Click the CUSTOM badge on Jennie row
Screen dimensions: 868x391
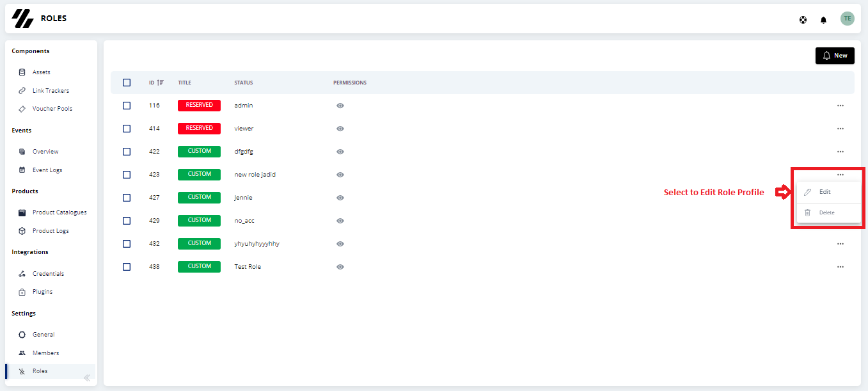(x=199, y=197)
